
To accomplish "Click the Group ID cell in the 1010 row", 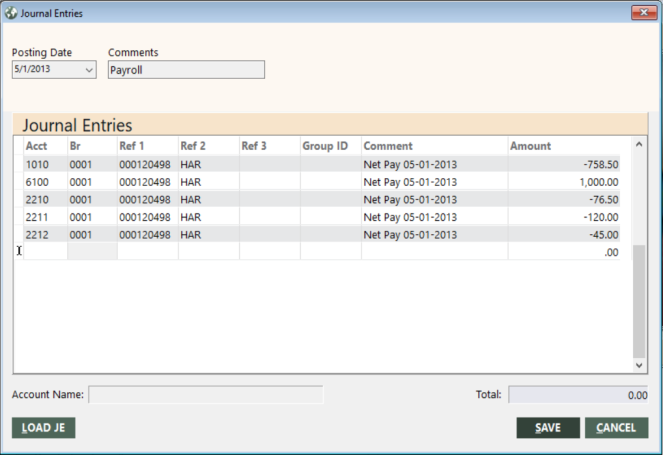I will 331,164.
